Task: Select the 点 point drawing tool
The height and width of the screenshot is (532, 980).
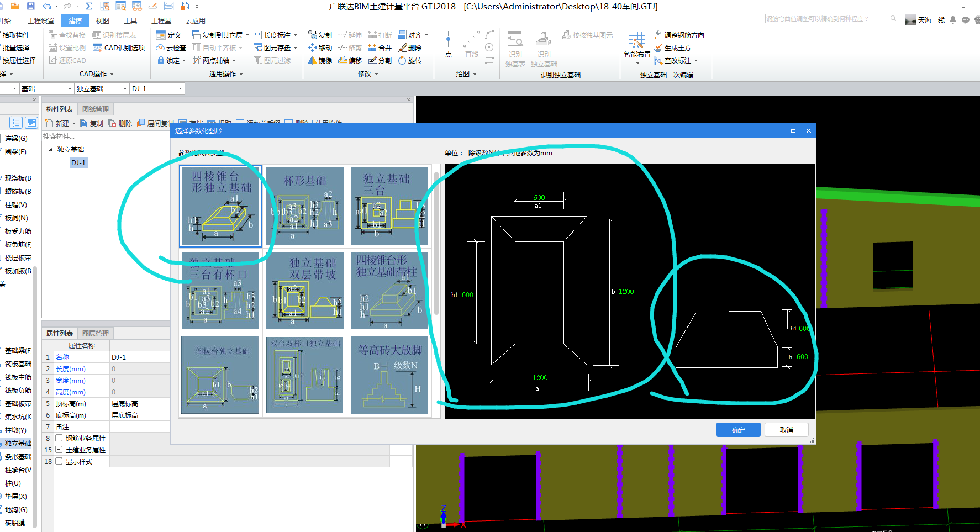Action: tap(448, 44)
